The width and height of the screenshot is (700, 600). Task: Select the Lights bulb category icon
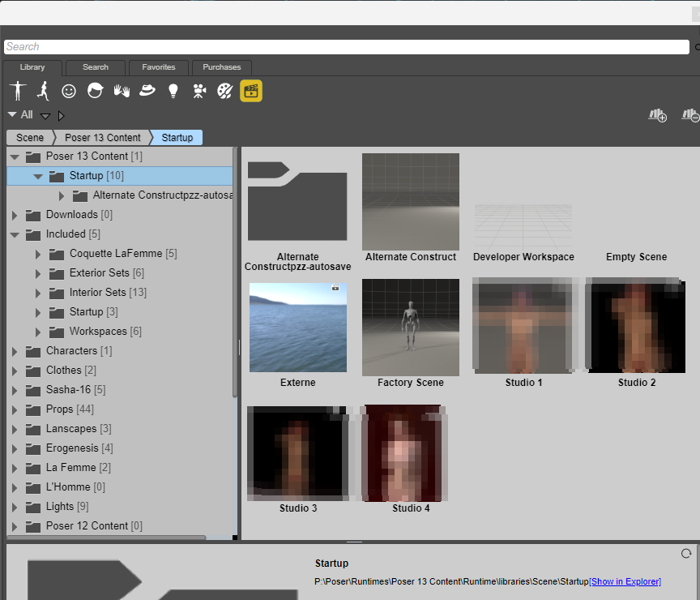click(x=173, y=91)
